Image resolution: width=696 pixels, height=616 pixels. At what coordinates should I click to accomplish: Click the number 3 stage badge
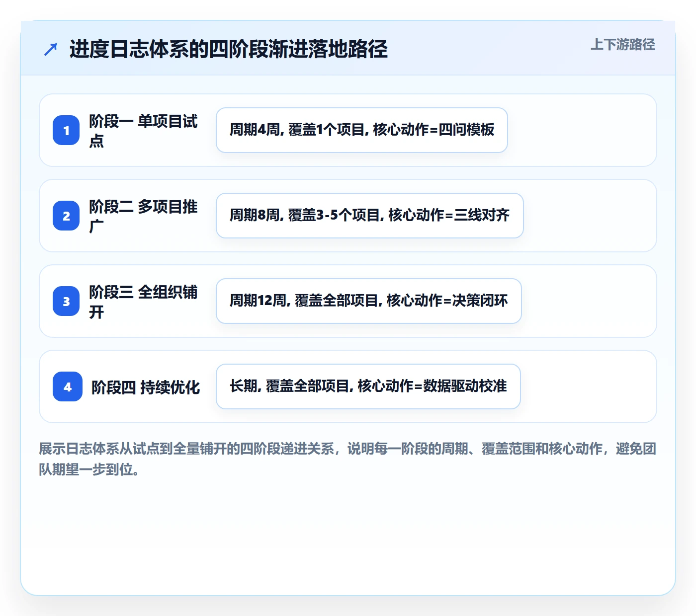66,301
